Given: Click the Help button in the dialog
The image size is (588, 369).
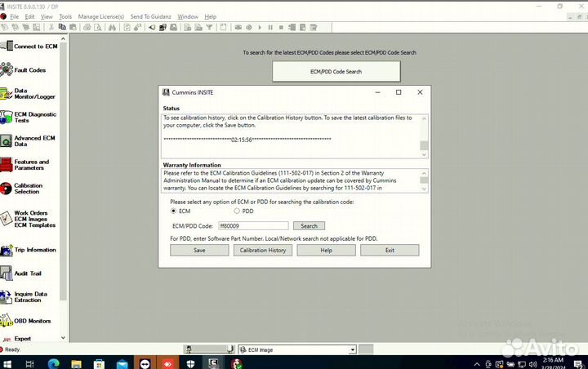Looking at the screenshot, I should (x=326, y=250).
